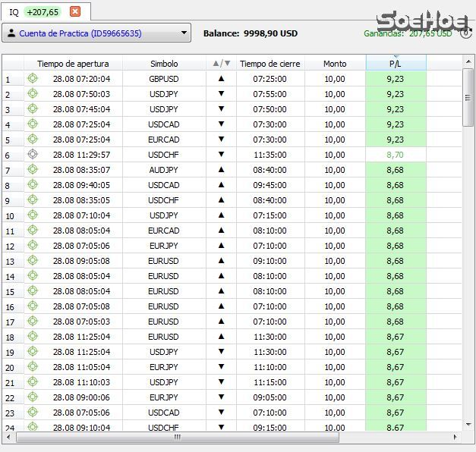Image resolution: width=476 pixels, height=452 pixels.
Task: Click the round icon next to Ganancias
Action: point(465,33)
